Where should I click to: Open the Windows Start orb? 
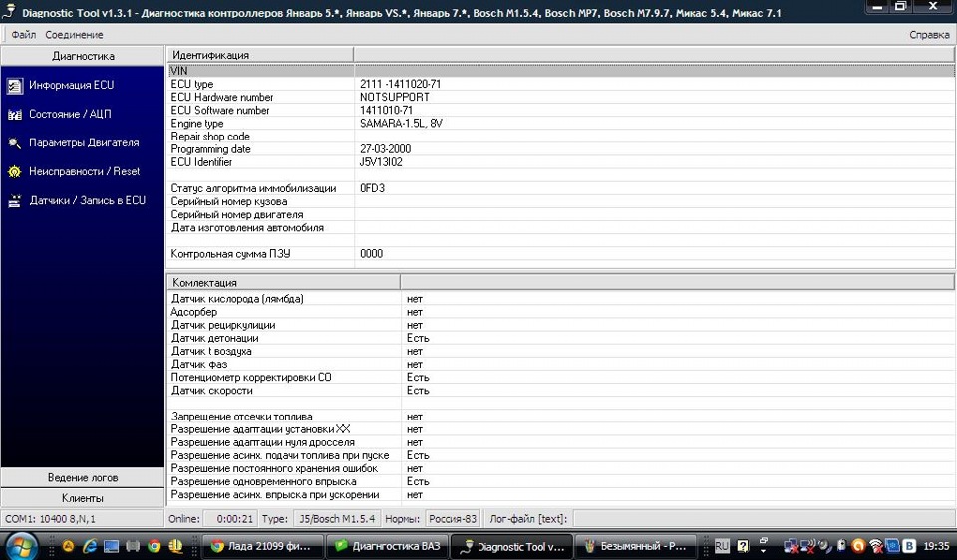pyautogui.click(x=21, y=546)
